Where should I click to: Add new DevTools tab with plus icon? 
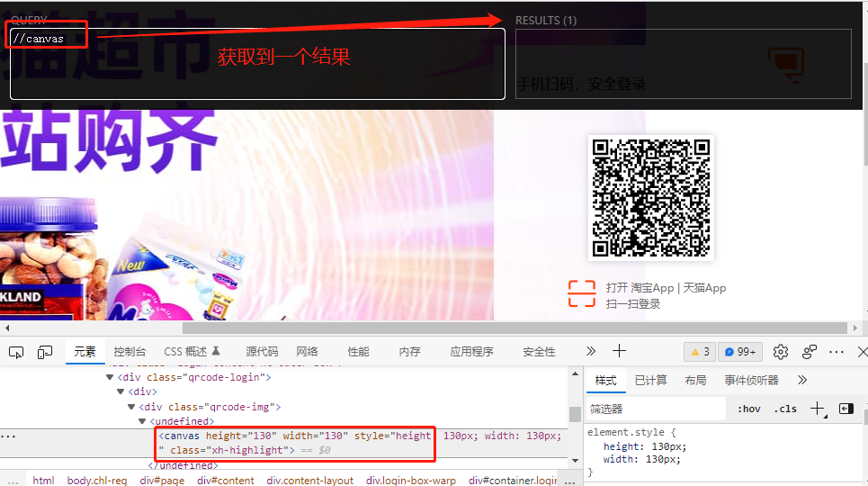pos(619,351)
